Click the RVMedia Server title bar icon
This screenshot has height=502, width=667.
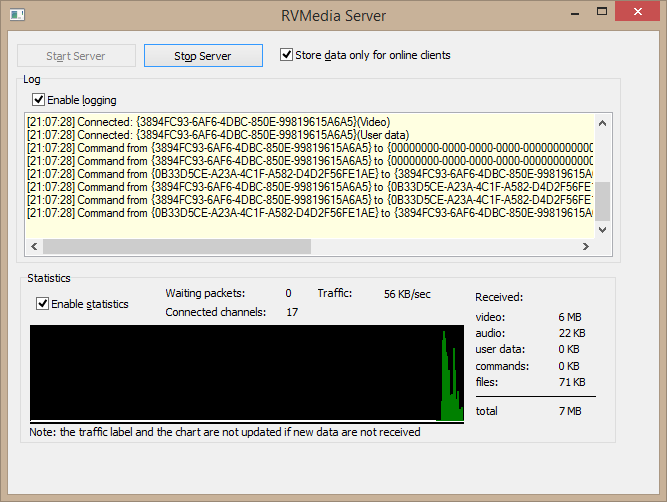click(17, 14)
